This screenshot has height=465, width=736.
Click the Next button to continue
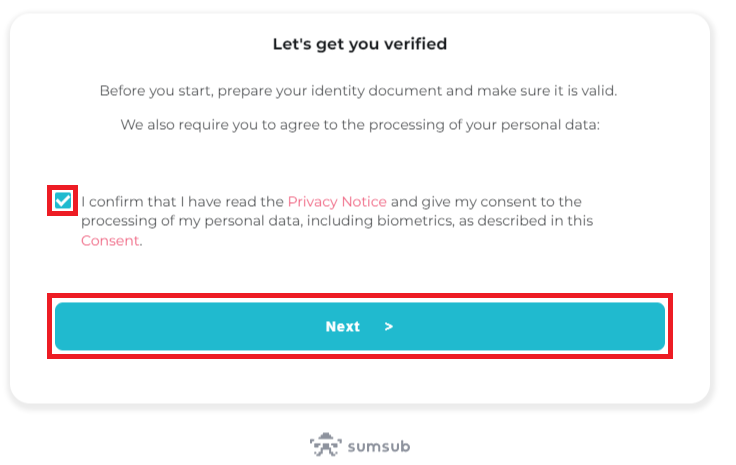click(360, 326)
